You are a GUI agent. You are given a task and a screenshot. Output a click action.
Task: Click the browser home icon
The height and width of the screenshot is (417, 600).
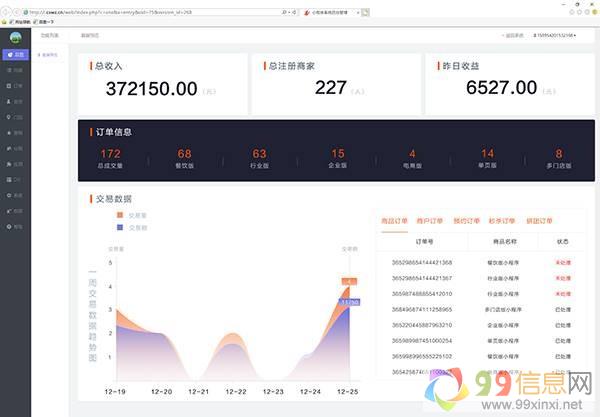[571, 11]
